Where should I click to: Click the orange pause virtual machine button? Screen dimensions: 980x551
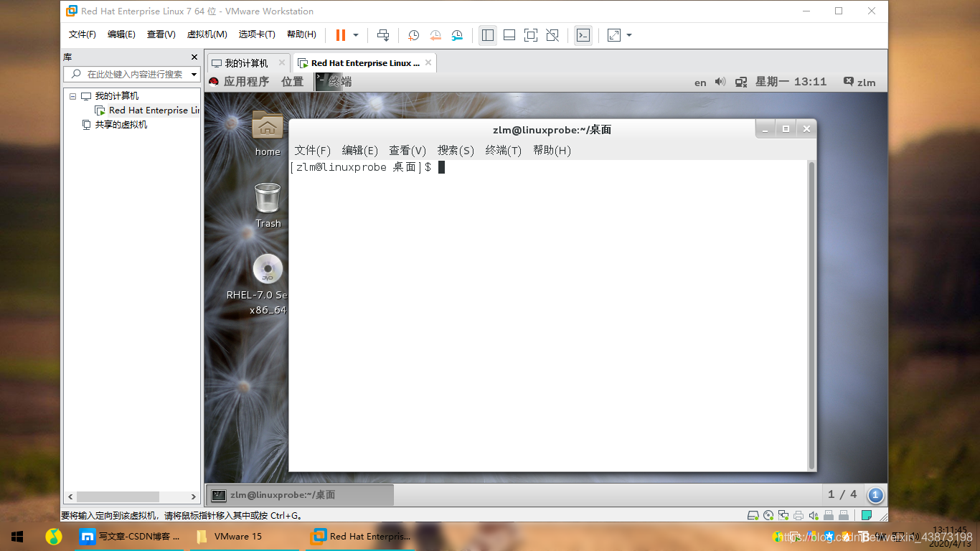(341, 35)
